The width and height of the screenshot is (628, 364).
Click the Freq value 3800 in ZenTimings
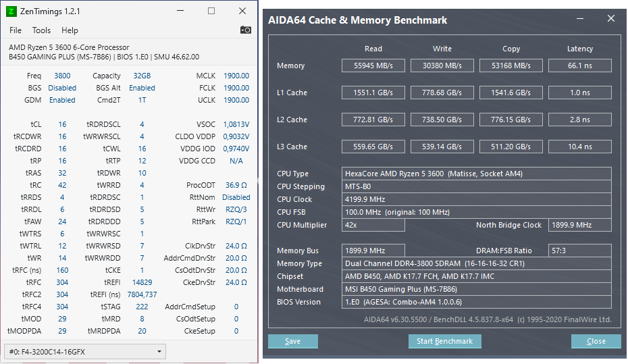pyautogui.click(x=62, y=76)
